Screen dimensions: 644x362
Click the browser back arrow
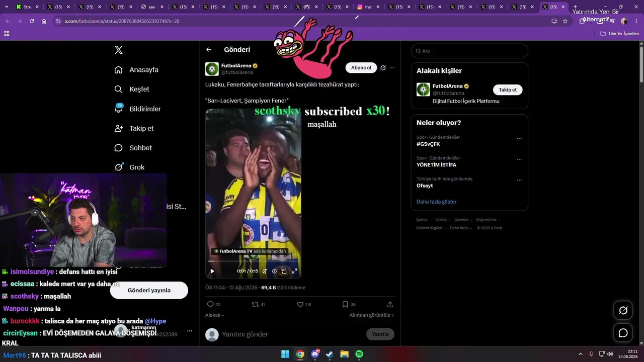click(x=8, y=21)
